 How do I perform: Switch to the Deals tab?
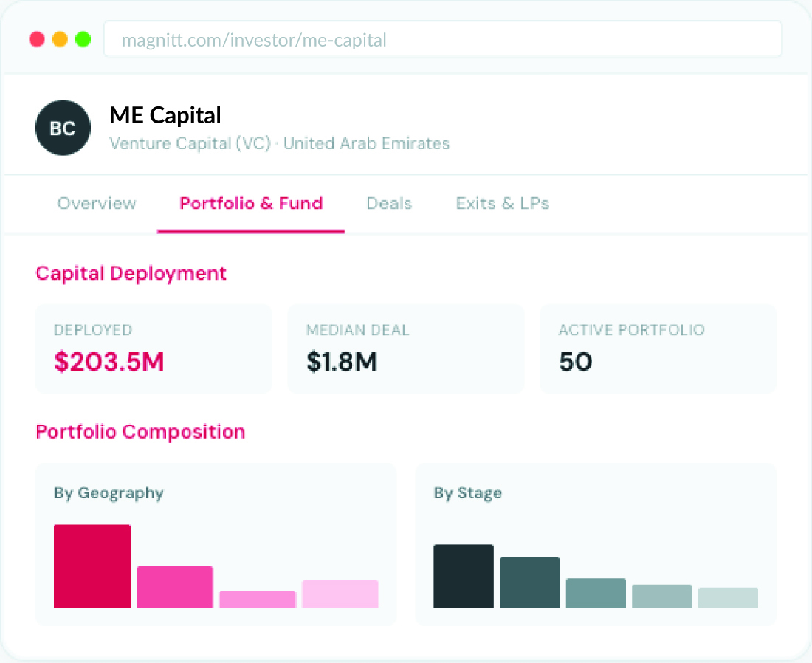(390, 203)
